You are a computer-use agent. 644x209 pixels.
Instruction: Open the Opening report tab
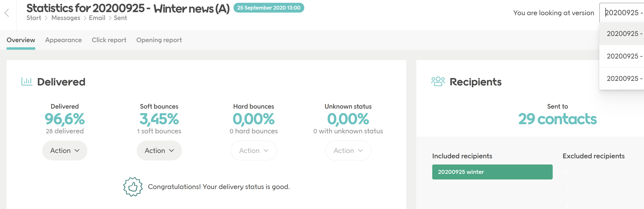coord(159,40)
